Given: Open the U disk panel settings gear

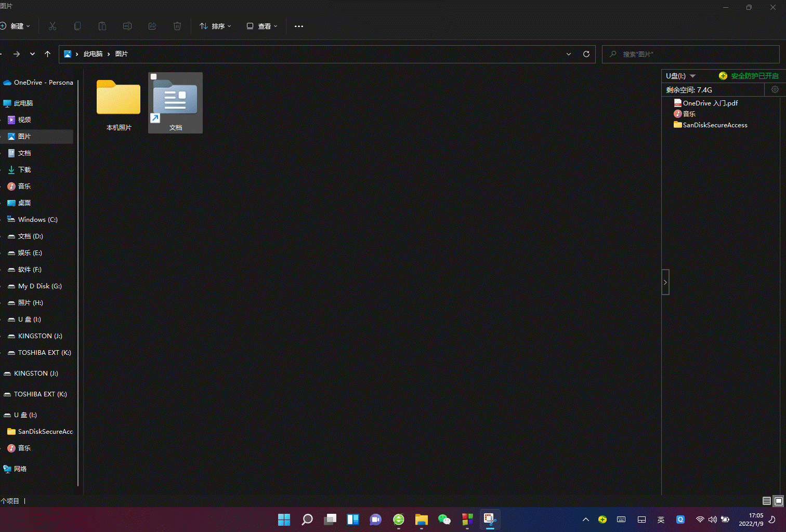Looking at the screenshot, I should (775, 89).
